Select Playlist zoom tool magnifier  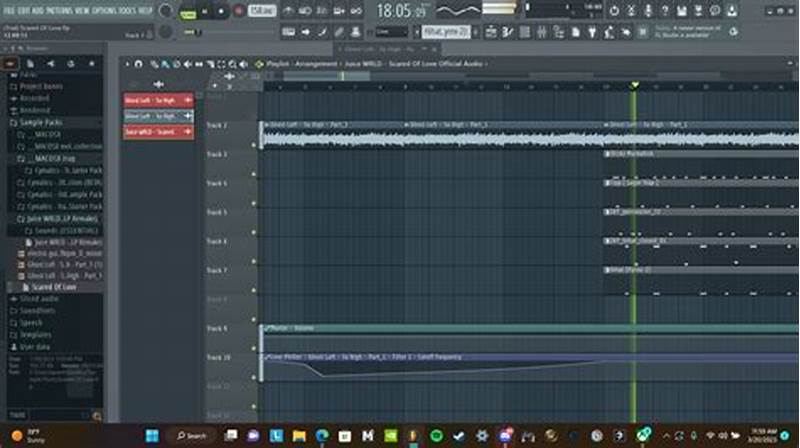coord(233,64)
